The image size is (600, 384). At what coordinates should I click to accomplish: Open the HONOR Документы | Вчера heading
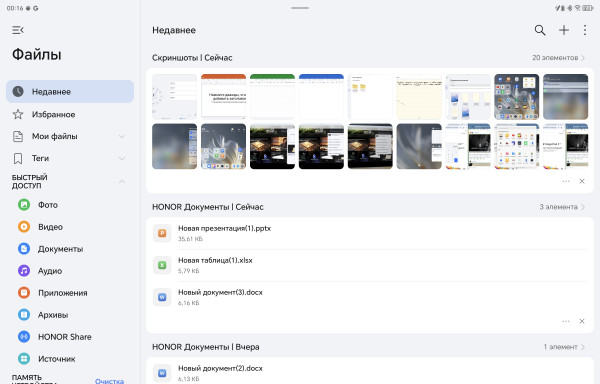[205, 347]
